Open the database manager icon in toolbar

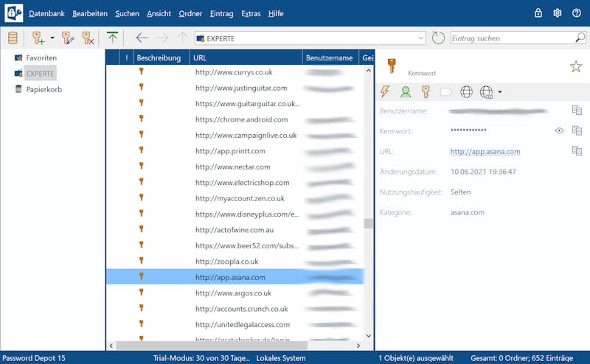(x=13, y=38)
